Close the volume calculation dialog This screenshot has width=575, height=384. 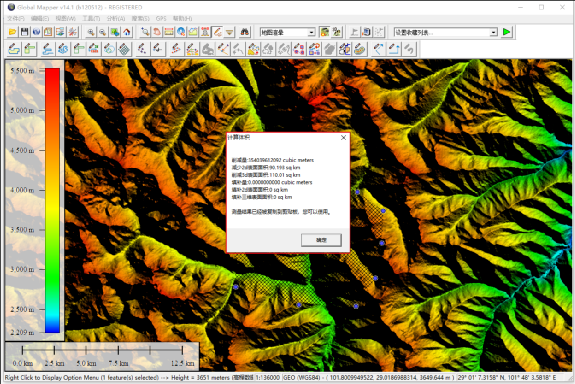(343, 138)
